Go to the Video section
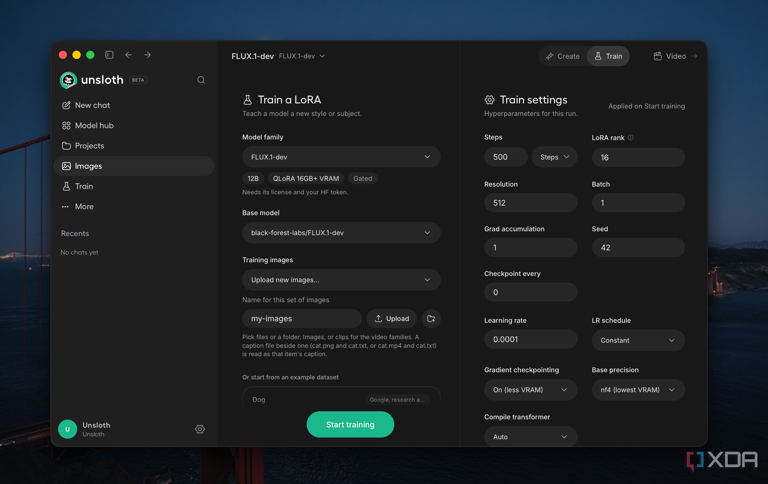 tap(675, 56)
